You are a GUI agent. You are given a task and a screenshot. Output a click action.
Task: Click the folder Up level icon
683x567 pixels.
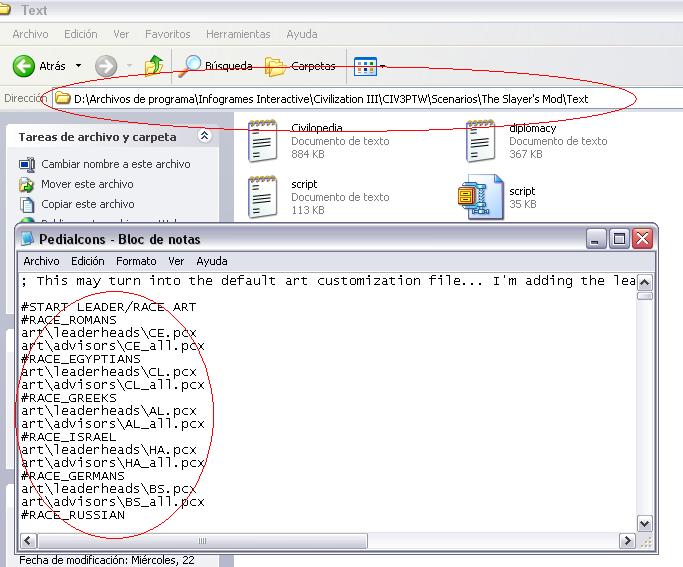point(153,66)
